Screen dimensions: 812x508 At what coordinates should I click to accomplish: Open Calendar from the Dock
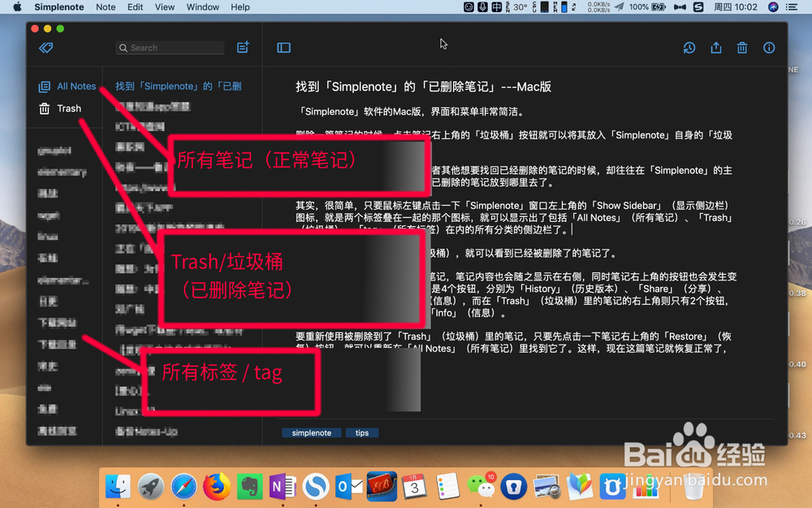pyautogui.click(x=414, y=486)
